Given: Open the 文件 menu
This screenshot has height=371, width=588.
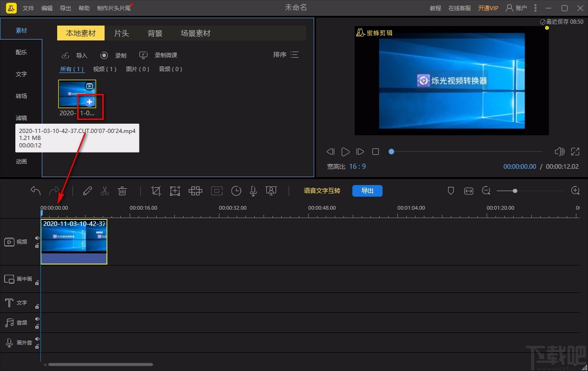Looking at the screenshot, I should tap(28, 8).
